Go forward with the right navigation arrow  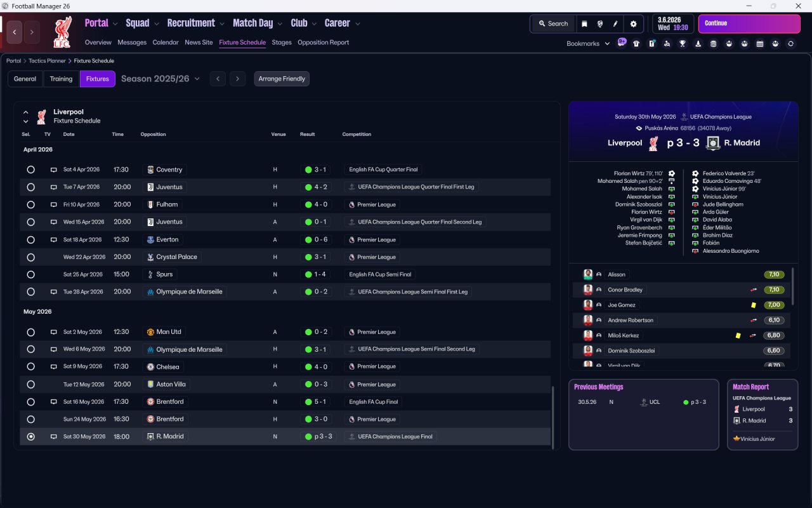coord(32,32)
